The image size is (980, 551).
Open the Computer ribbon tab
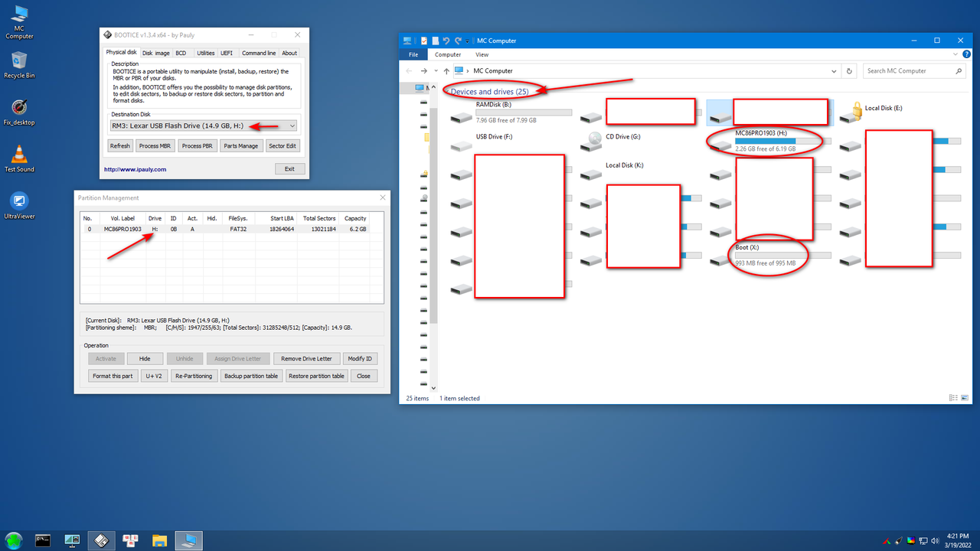448,54
